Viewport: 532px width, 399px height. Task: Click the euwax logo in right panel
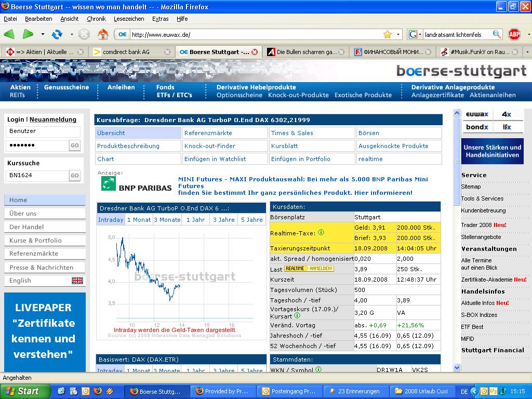pyautogui.click(x=477, y=114)
